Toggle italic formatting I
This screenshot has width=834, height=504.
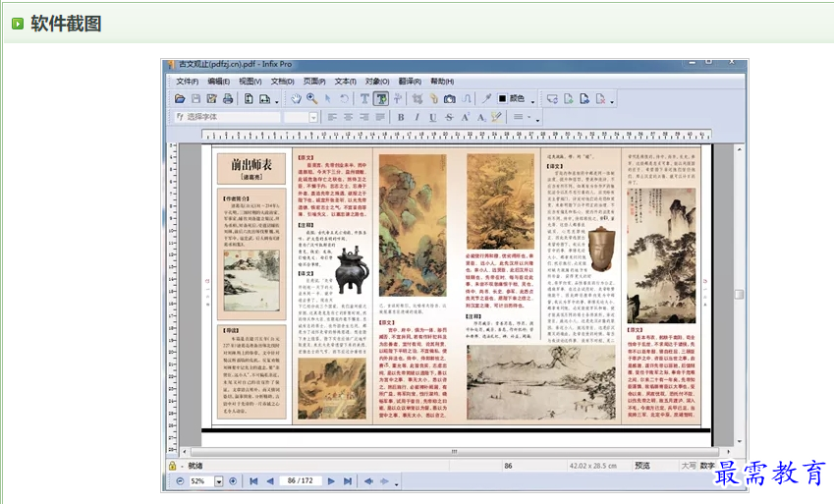coord(417,117)
